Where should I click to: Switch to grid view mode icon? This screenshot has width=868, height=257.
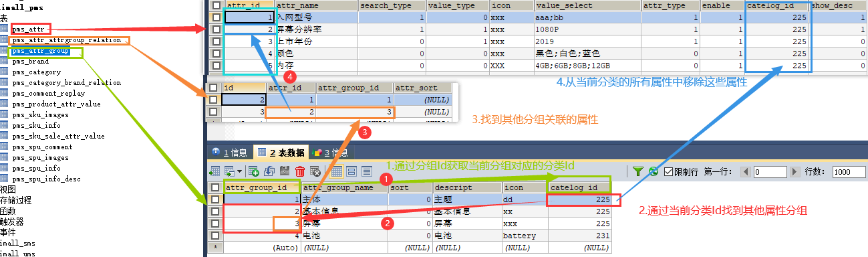(336, 171)
